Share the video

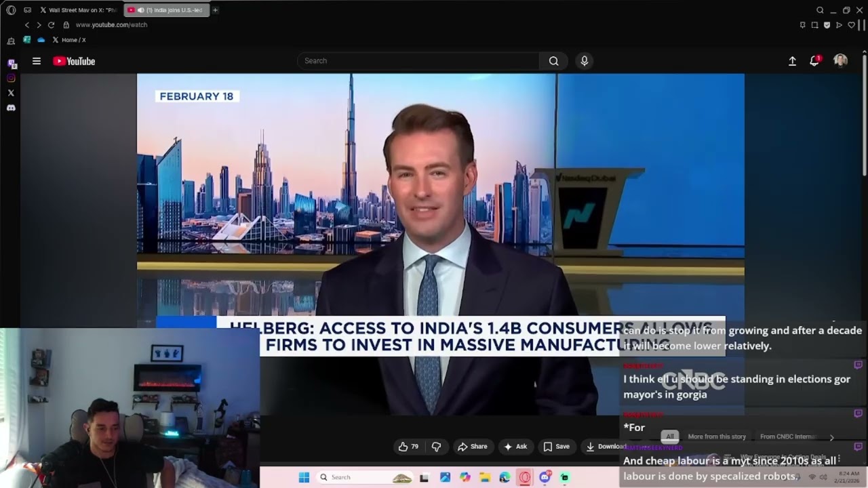click(473, 447)
